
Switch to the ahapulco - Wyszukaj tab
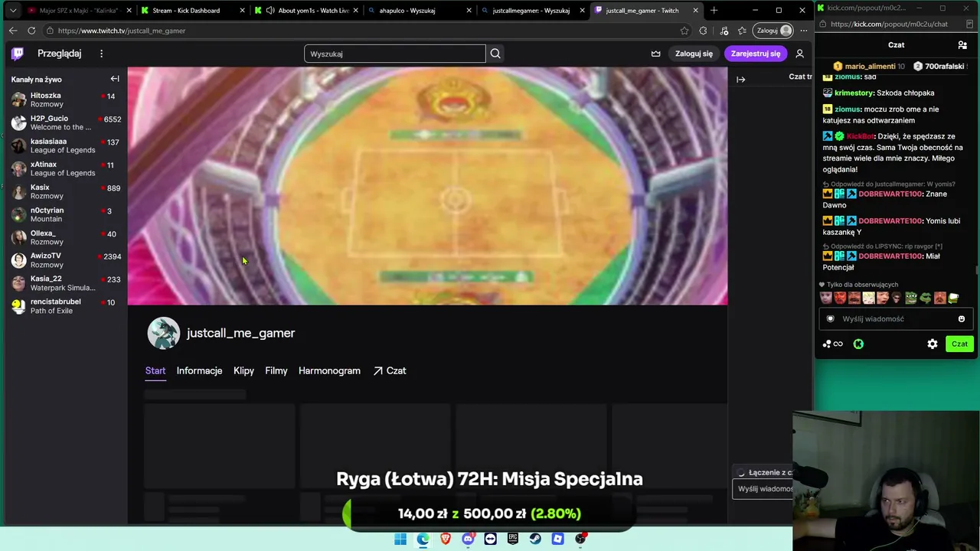418,11
